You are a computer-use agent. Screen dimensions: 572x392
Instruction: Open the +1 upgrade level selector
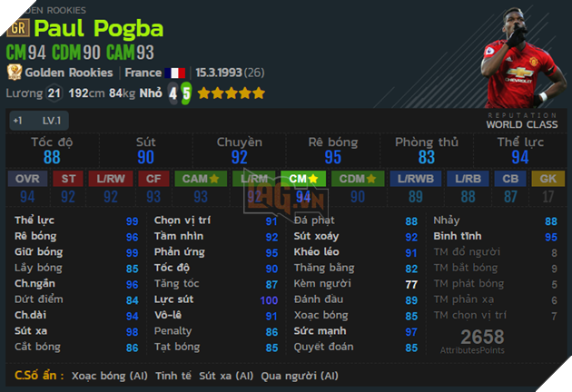tap(17, 121)
